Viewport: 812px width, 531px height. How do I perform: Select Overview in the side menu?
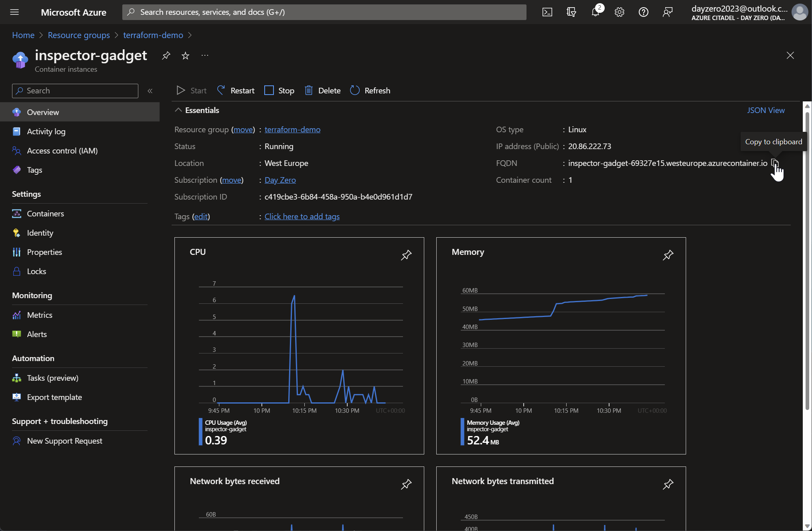point(80,112)
